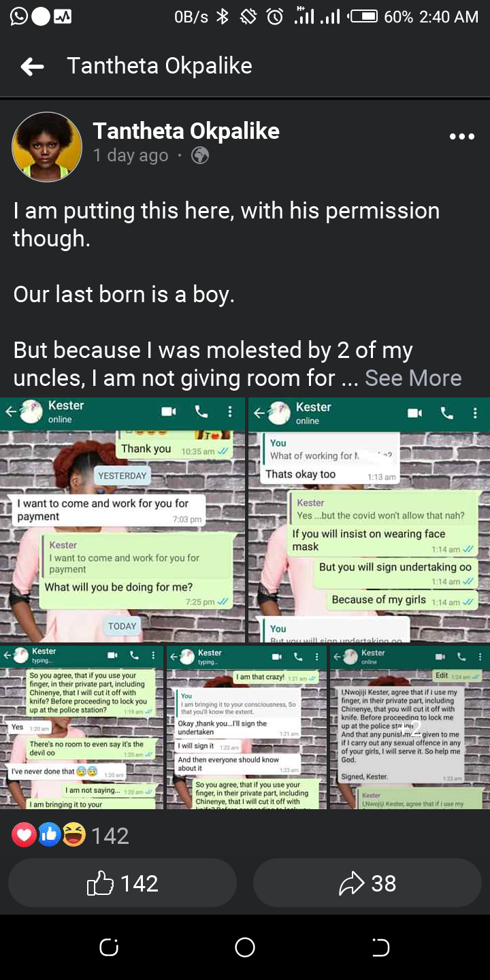Tap the globe public privacy icon
This screenshot has width=490, height=980.
click(x=200, y=156)
